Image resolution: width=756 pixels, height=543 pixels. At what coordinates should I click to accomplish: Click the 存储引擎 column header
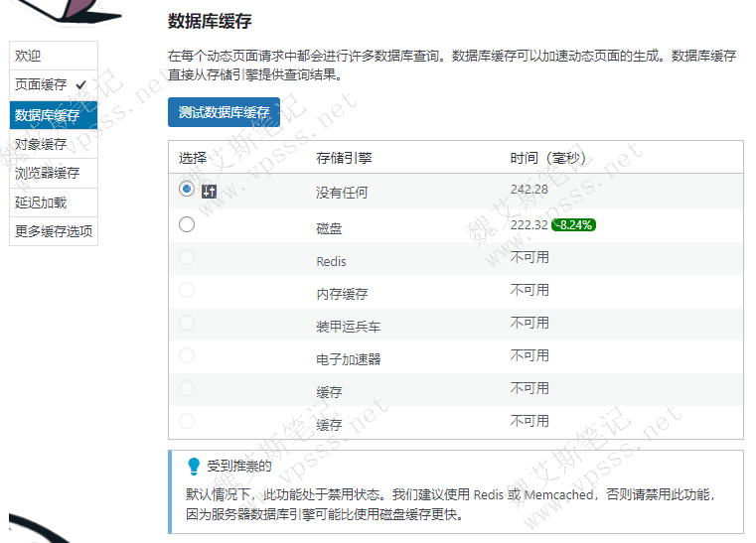344,158
